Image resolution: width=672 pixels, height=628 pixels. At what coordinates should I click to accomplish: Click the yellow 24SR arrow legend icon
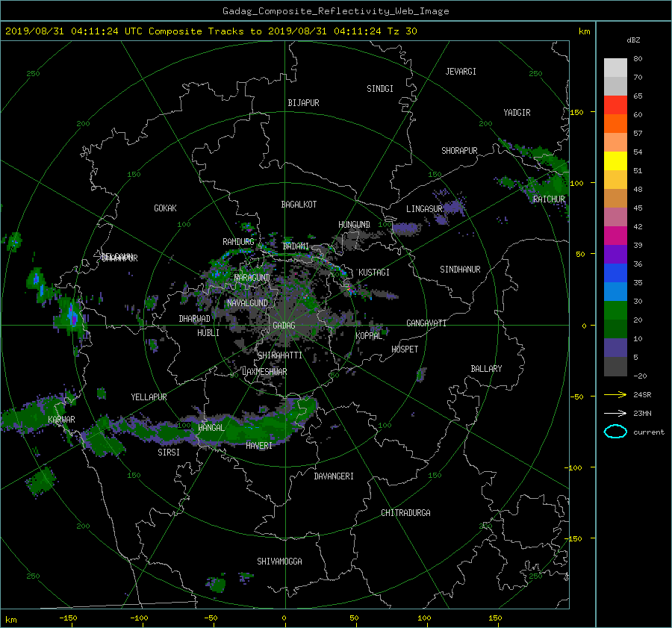pos(615,394)
